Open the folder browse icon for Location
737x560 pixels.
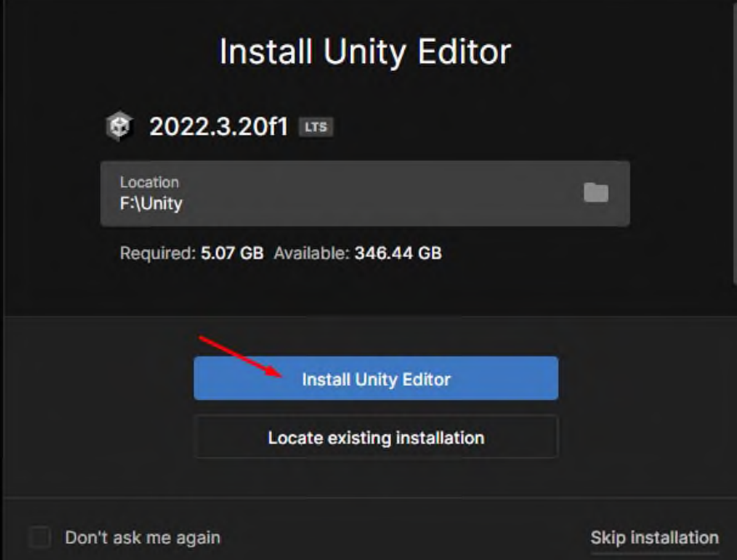[x=595, y=192]
